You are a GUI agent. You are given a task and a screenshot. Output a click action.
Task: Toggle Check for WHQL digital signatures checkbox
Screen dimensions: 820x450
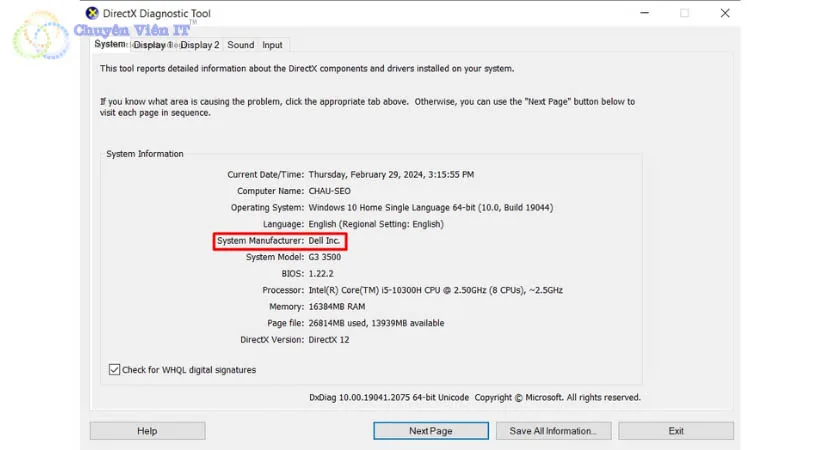(x=114, y=370)
